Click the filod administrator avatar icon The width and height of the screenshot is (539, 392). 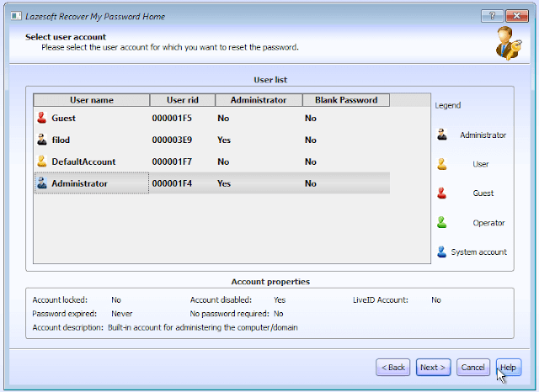click(42, 140)
